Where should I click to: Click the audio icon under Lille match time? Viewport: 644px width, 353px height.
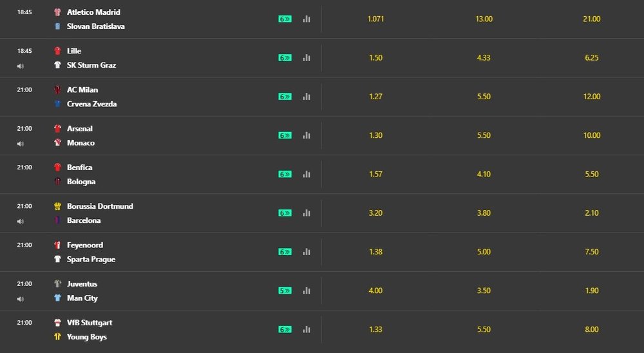click(x=20, y=66)
